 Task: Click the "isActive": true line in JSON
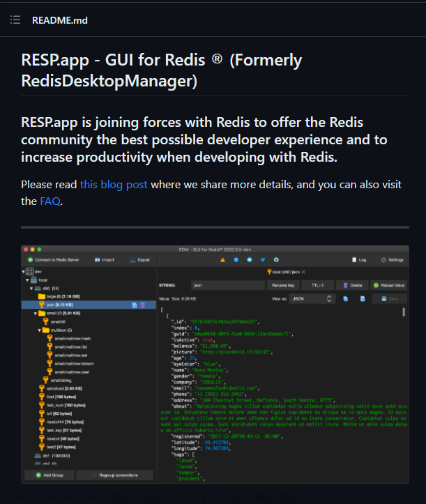(193, 340)
